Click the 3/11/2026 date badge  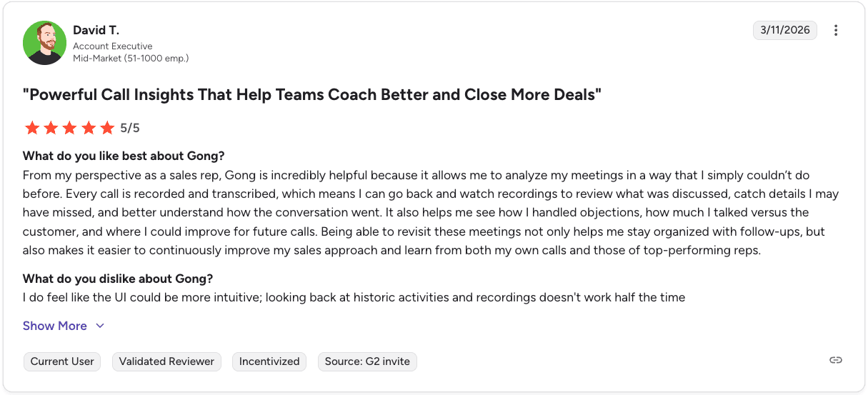pyautogui.click(x=784, y=30)
